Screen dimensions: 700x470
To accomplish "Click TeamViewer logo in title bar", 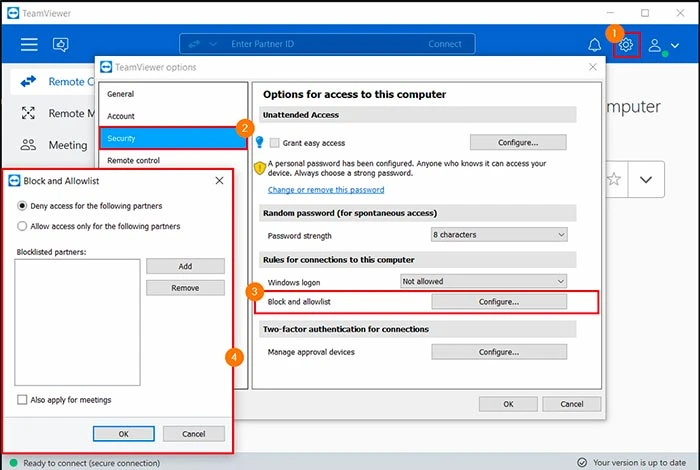I will pyautogui.click(x=13, y=13).
